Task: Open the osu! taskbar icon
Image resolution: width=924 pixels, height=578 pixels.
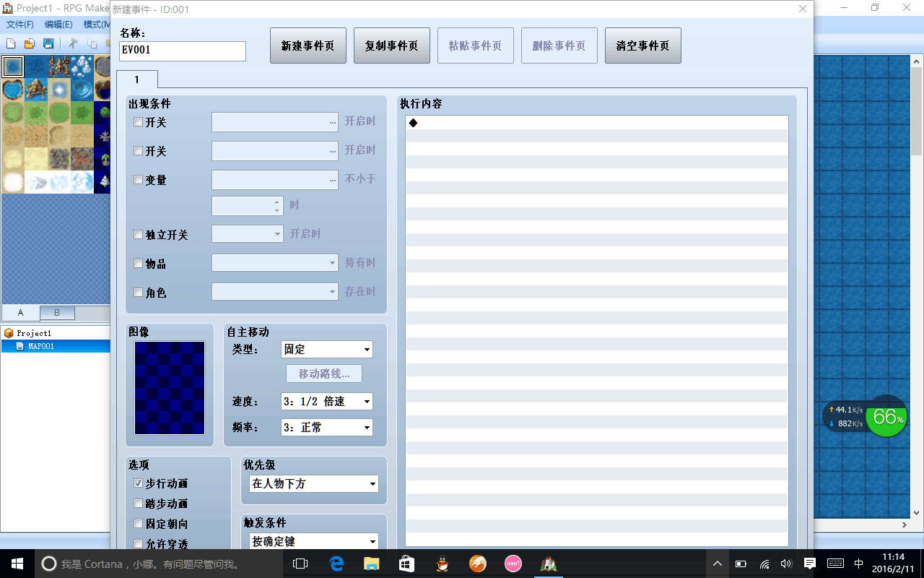Action: click(x=513, y=564)
